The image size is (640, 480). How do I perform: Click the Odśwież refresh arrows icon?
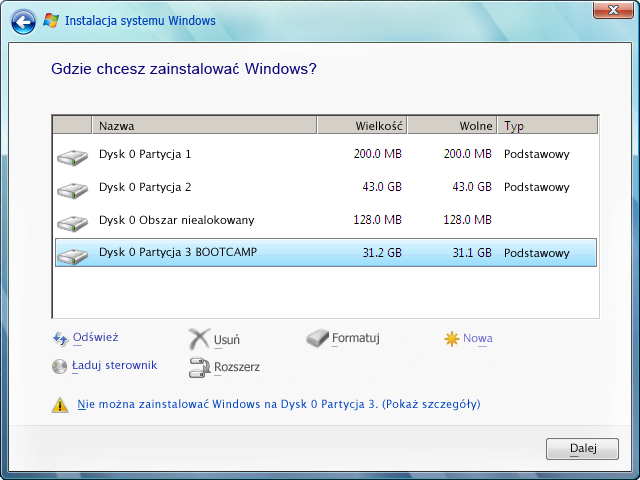point(60,339)
